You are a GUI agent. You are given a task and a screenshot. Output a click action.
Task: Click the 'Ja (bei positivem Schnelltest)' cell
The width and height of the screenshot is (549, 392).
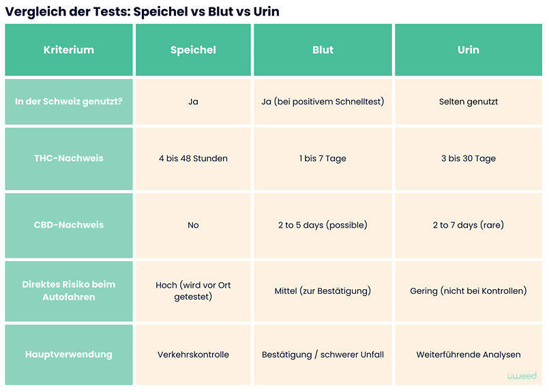(323, 102)
